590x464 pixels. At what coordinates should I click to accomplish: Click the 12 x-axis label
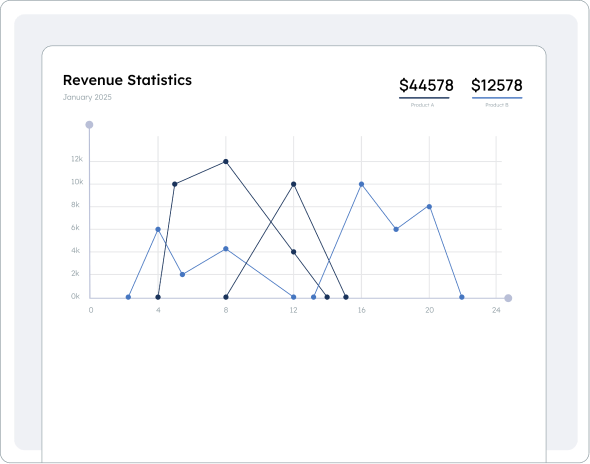(293, 310)
